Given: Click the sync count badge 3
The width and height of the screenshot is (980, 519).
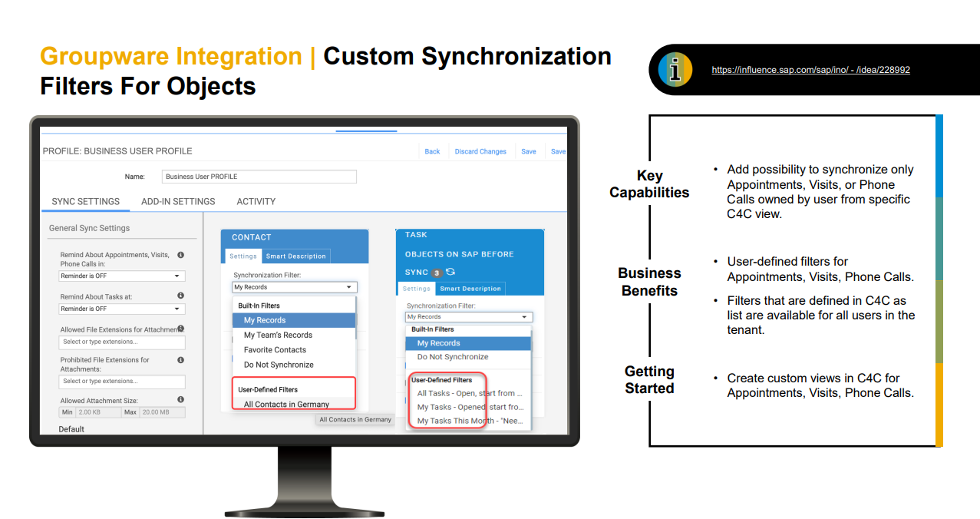Looking at the screenshot, I should pyautogui.click(x=436, y=273).
